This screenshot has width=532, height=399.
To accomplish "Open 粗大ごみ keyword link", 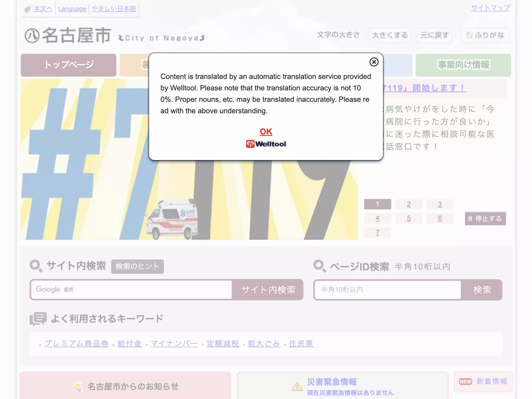I will 264,344.
